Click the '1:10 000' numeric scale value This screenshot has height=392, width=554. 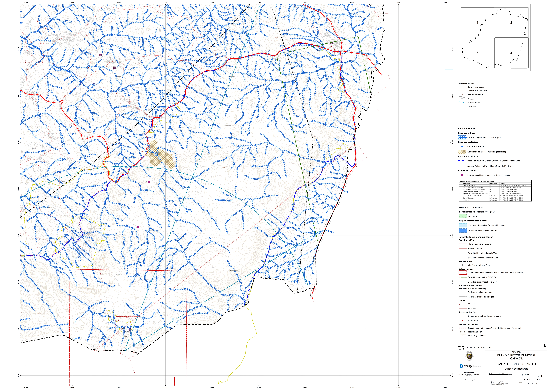coord(526,375)
